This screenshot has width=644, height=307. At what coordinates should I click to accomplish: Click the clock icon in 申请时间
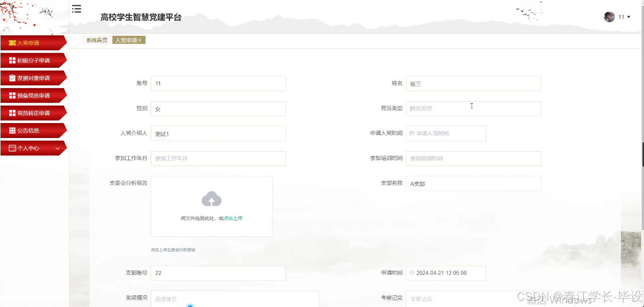pyautogui.click(x=412, y=273)
